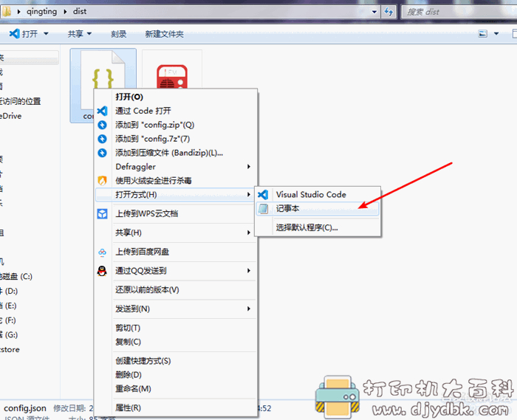517x420 pixels.
Task: Click the VS Code icon beside 打开 in the toolbar
Action: pos(14,33)
